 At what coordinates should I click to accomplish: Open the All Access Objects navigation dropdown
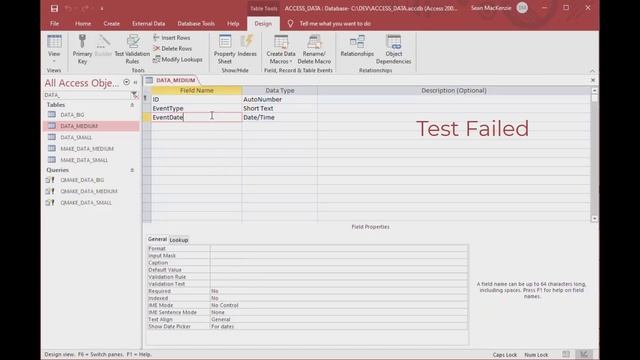tap(126, 82)
